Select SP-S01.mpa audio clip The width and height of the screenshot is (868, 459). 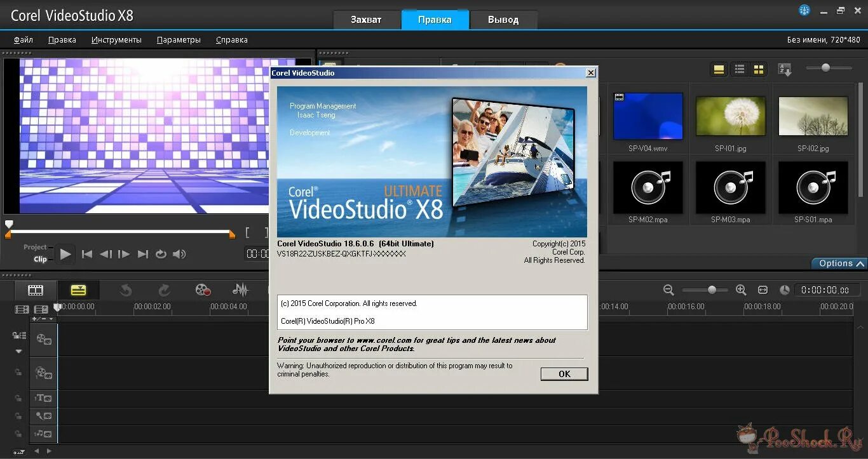pos(813,187)
